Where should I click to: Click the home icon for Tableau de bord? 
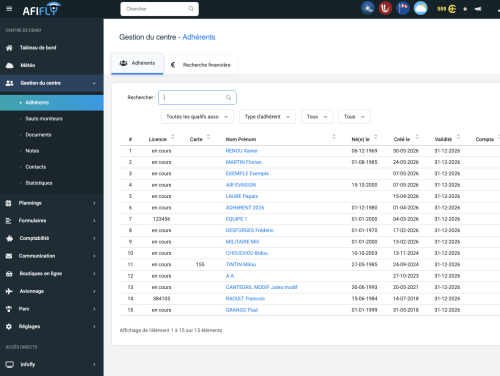point(9,48)
